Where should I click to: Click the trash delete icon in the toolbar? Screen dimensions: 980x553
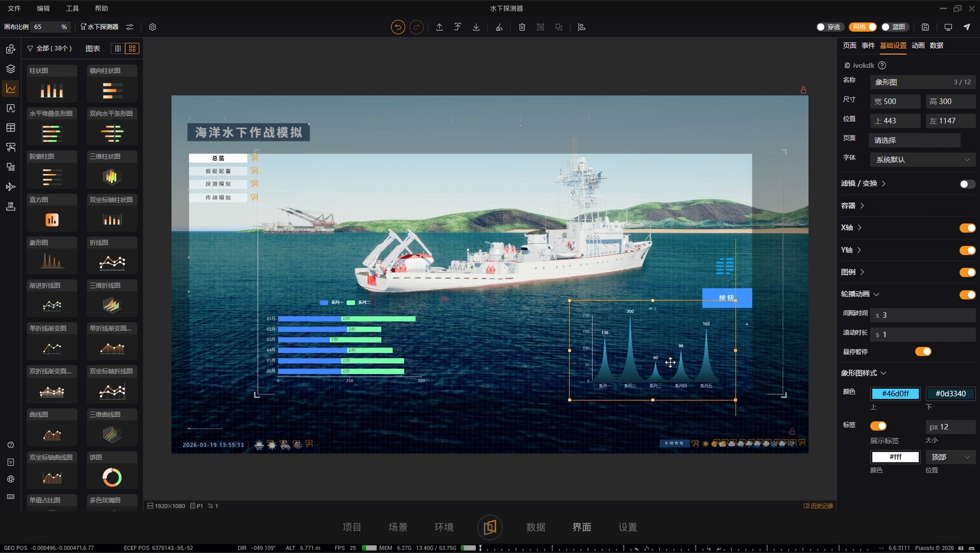522,27
